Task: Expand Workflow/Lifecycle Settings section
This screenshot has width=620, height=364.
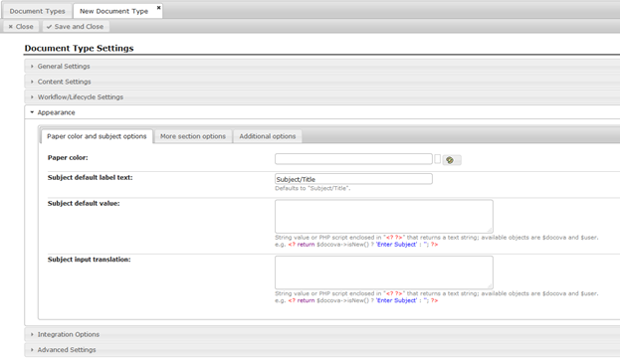Action: click(x=321, y=96)
